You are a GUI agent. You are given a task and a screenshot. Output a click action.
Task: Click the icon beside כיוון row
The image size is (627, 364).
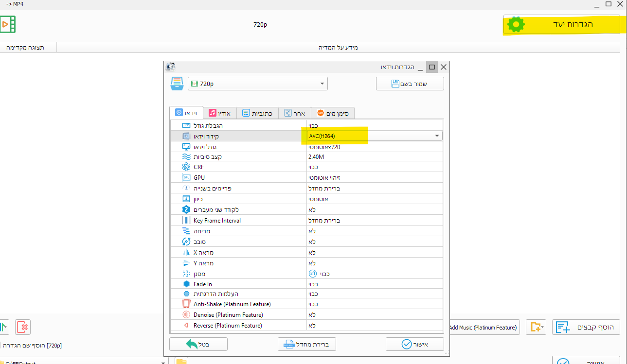(187, 199)
